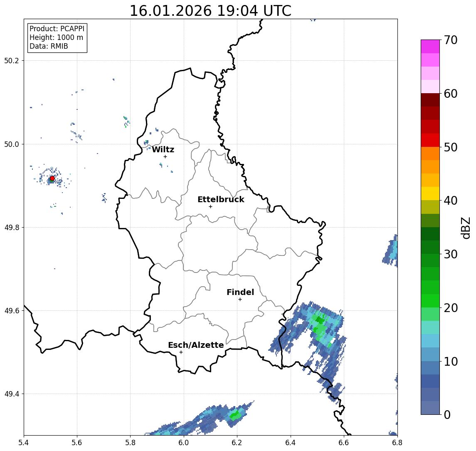Image resolution: width=476 pixels, height=451 pixels.
Task: Click the latitude tick label 50.2
Action: (12, 60)
